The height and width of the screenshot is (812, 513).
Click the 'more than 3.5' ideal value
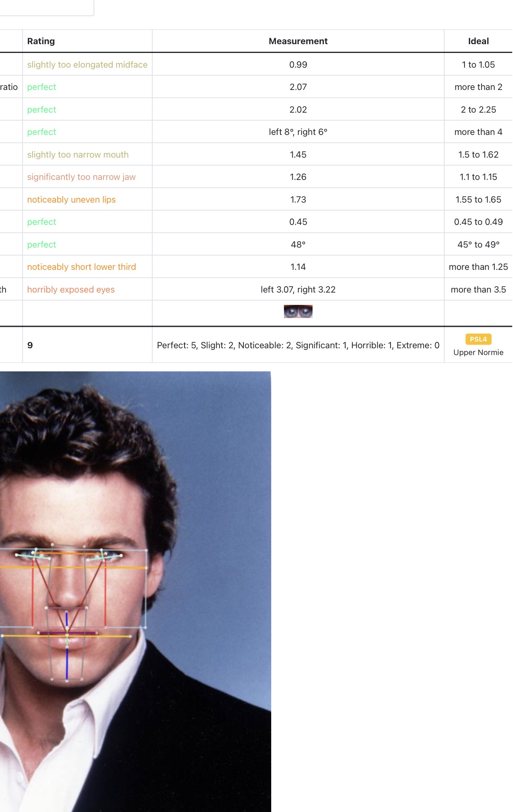pyautogui.click(x=478, y=289)
